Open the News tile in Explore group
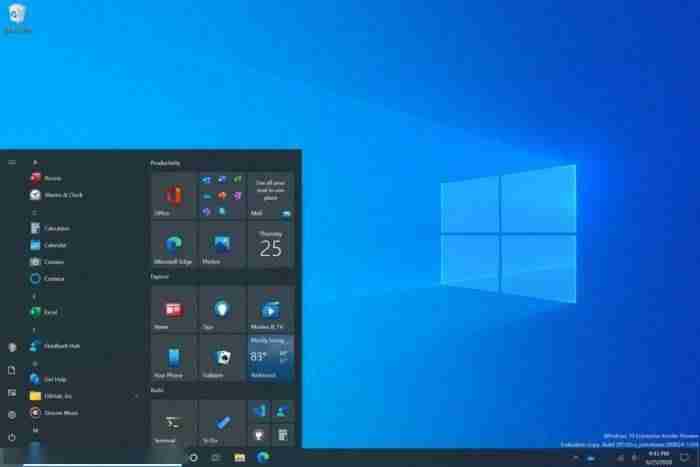This screenshot has height=467, width=700. point(173,309)
